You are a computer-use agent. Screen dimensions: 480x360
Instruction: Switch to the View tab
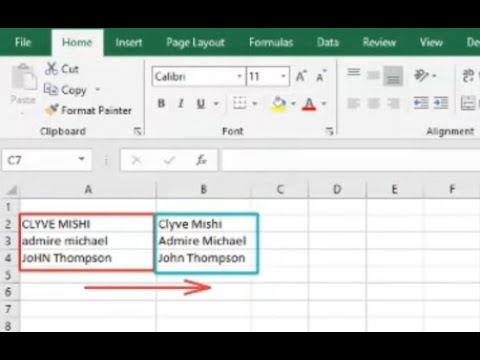[431, 42]
